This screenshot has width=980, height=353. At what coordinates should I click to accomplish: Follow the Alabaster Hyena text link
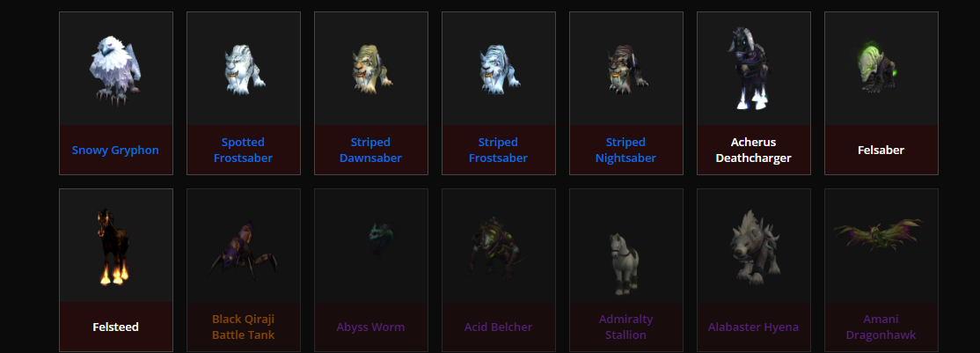753,327
